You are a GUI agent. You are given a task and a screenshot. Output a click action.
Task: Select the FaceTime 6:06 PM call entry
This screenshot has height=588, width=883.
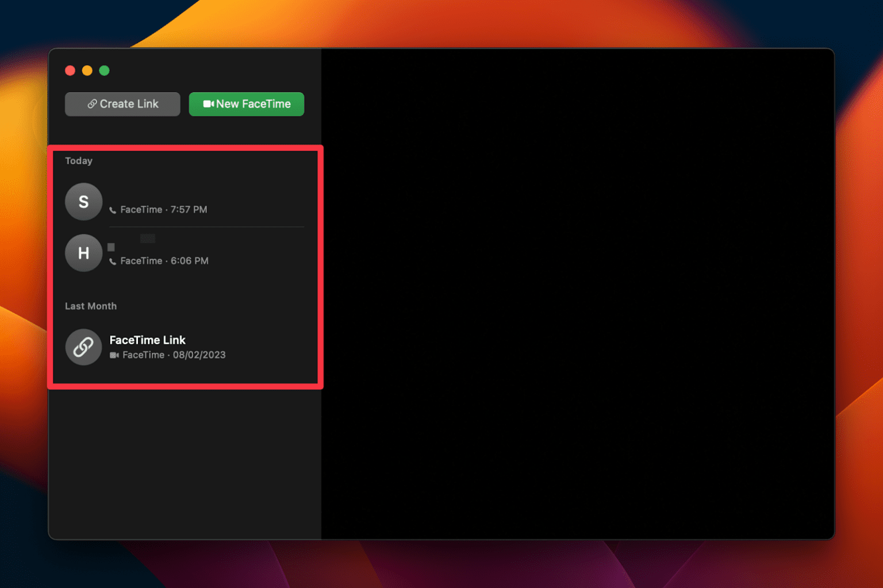pyautogui.click(x=164, y=261)
